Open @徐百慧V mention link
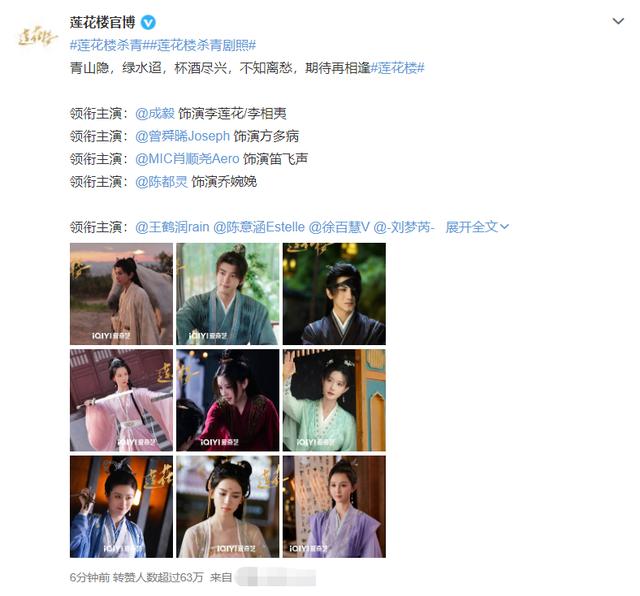 (339, 227)
